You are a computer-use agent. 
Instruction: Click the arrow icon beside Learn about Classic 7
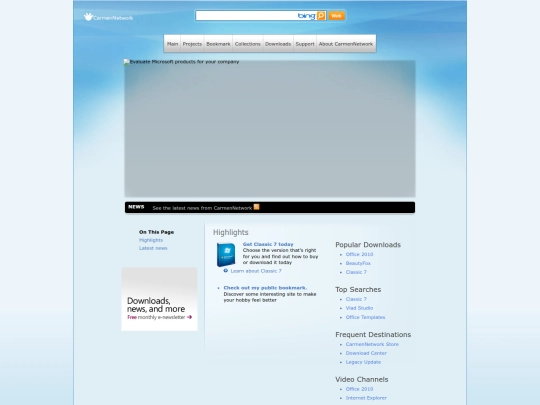click(x=226, y=271)
